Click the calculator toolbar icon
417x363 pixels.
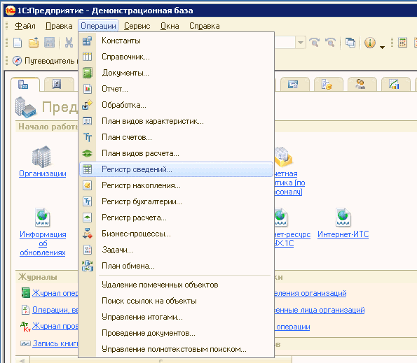coord(402,43)
